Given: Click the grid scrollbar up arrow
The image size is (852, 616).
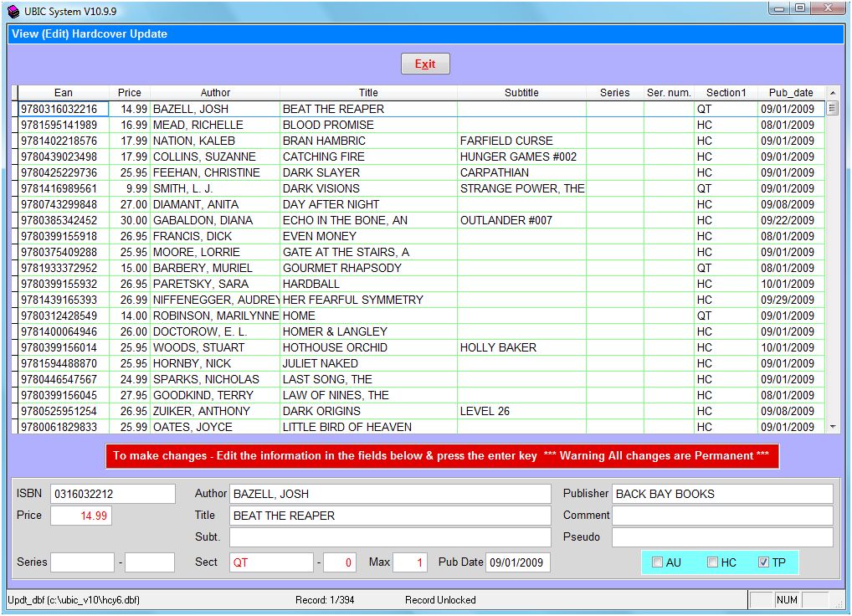Looking at the screenshot, I should [x=833, y=93].
